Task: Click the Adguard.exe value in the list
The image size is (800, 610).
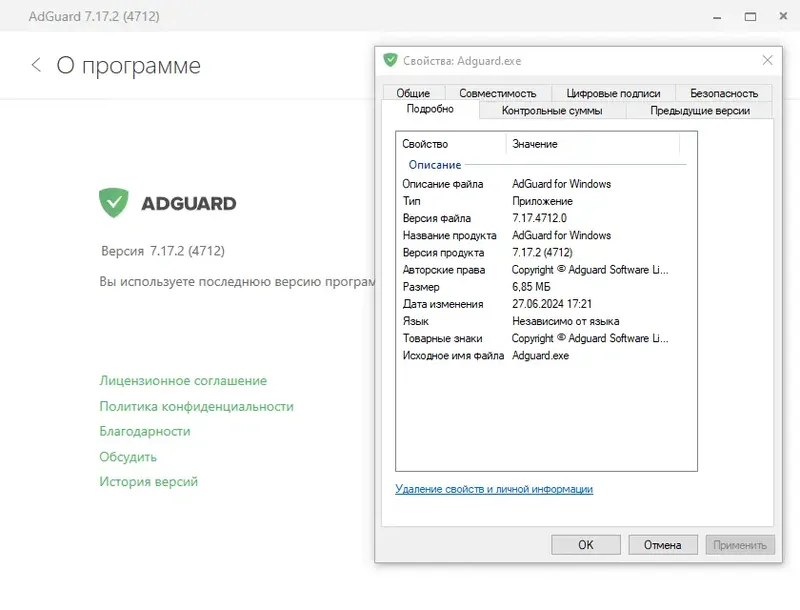Action: pos(540,355)
